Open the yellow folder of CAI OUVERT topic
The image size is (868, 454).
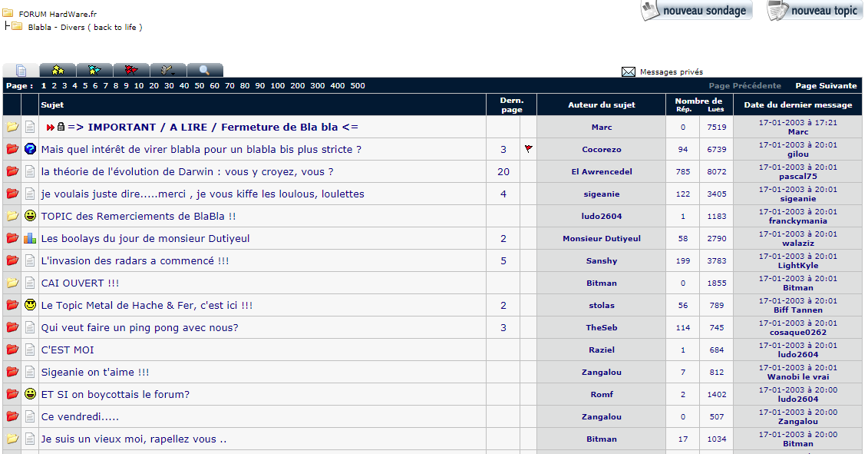point(11,283)
